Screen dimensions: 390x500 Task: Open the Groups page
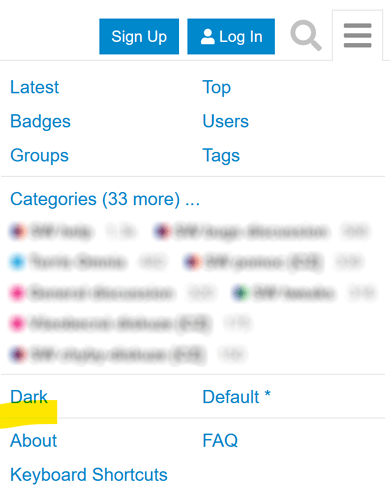[x=39, y=155]
